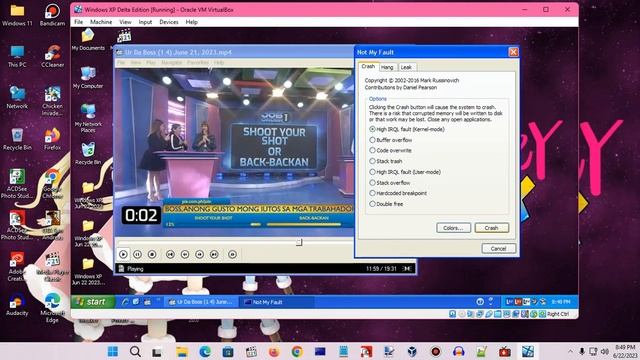The height and width of the screenshot is (360, 640).
Task: Open the VirtualBox Input menu
Action: [x=145, y=22]
